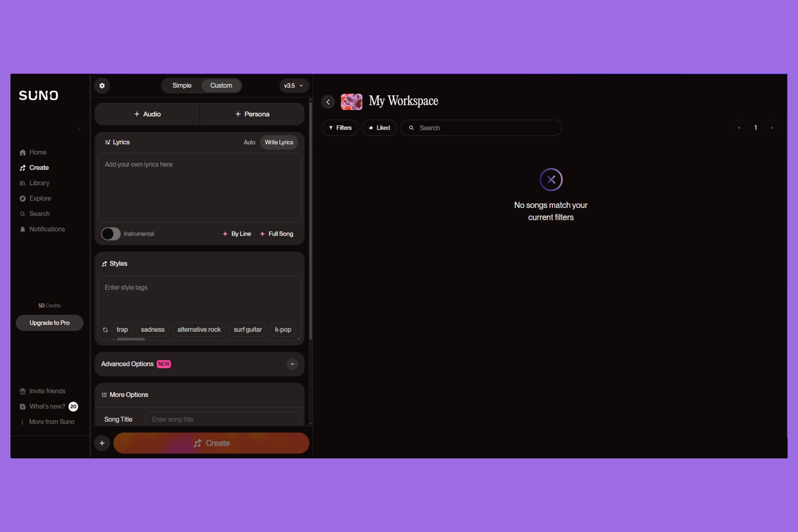Image resolution: width=798 pixels, height=532 pixels.
Task: Click the refresh style suggestions icon
Action: coord(106,330)
